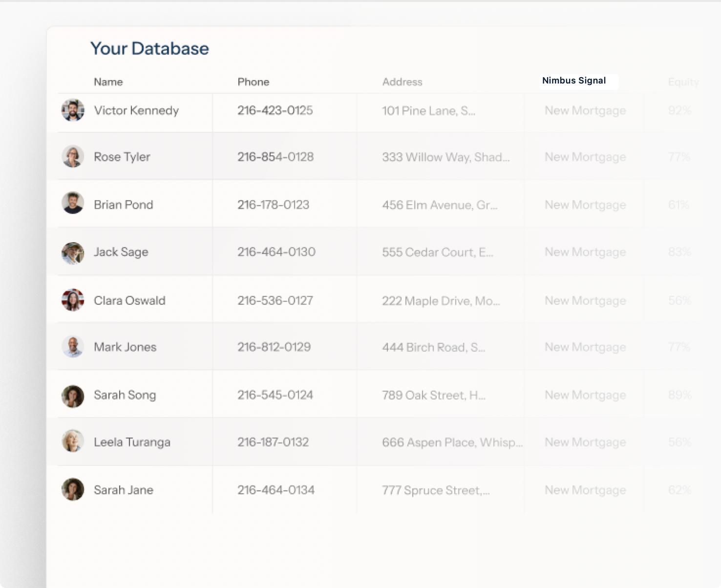Click New Mortgage in Mark Jones's row
The image size is (721, 588).
pyautogui.click(x=585, y=347)
